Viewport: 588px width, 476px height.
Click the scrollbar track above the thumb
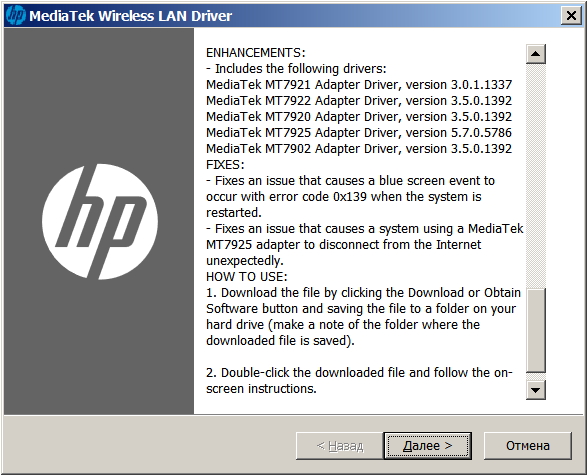click(x=536, y=176)
